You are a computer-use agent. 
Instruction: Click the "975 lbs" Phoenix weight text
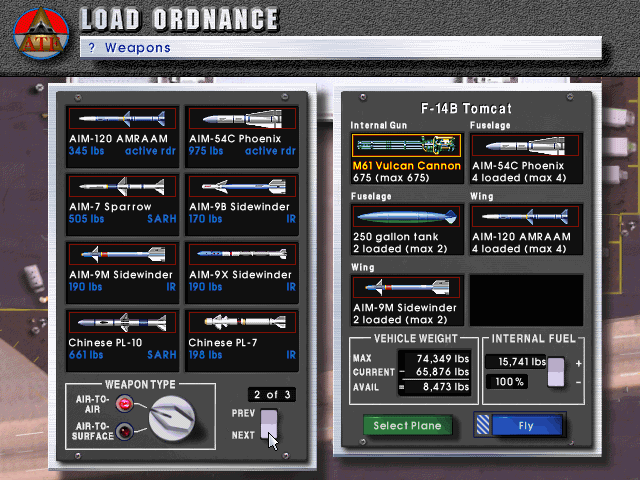(206, 151)
